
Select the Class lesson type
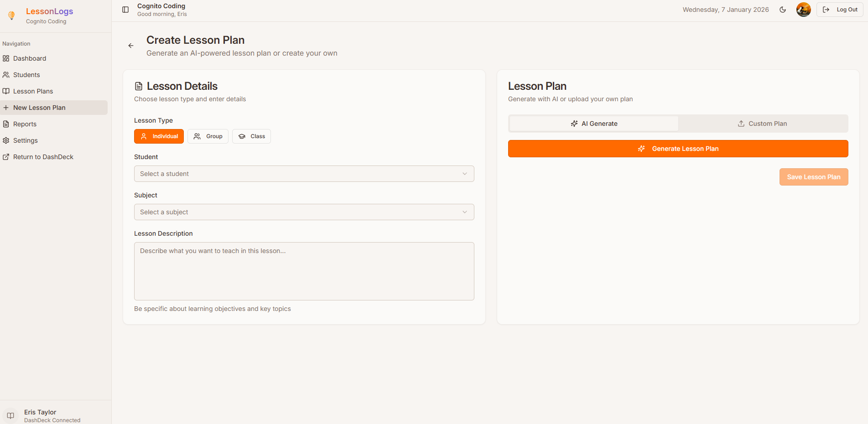(x=251, y=136)
